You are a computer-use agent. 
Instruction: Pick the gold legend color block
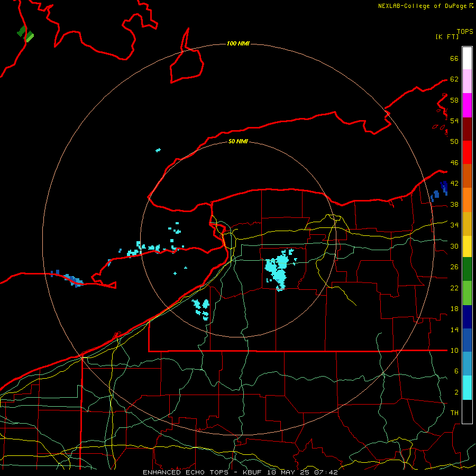(467, 224)
